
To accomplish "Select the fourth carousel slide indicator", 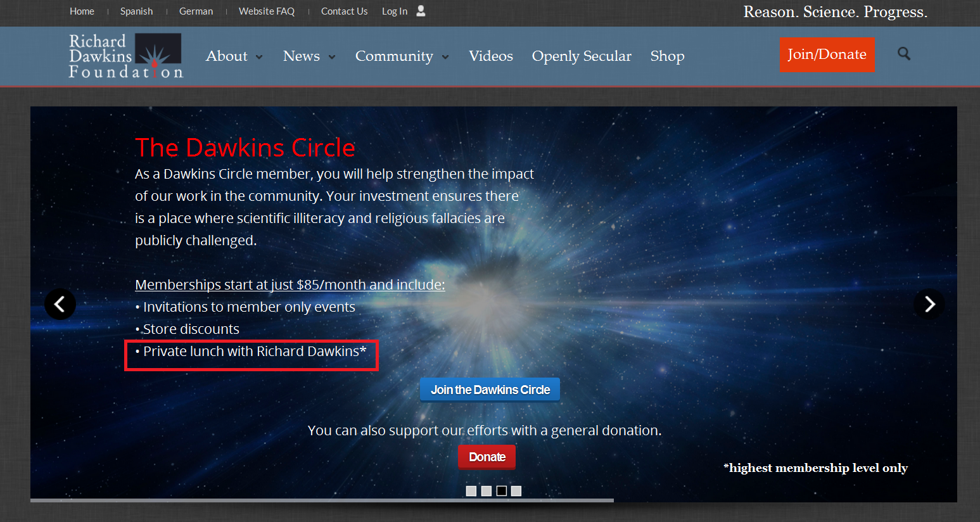I will pyautogui.click(x=516, y=491).
